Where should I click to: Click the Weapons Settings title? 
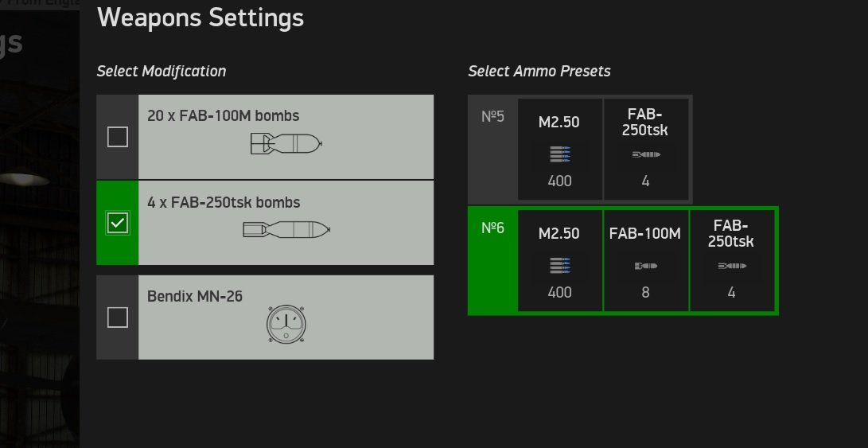(x=200, y=17)
